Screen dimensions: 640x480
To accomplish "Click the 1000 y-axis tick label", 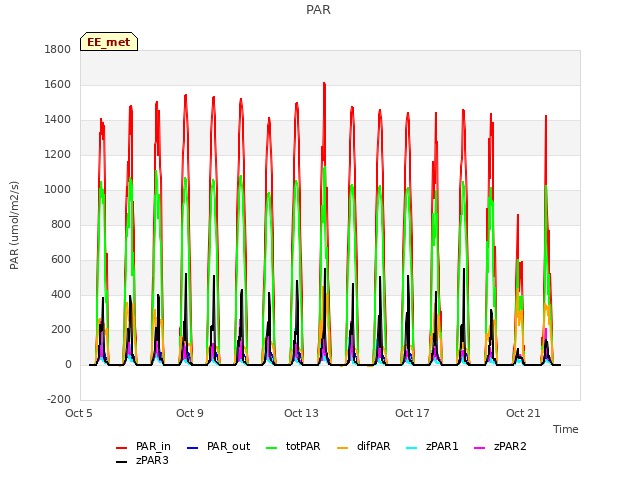I will [58, 189].
